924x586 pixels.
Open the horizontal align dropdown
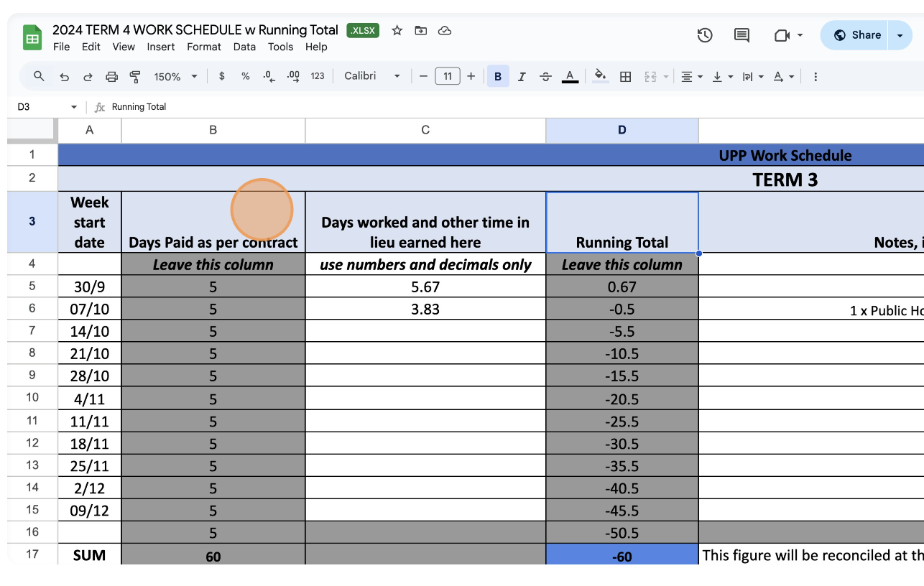pos(691,76)
